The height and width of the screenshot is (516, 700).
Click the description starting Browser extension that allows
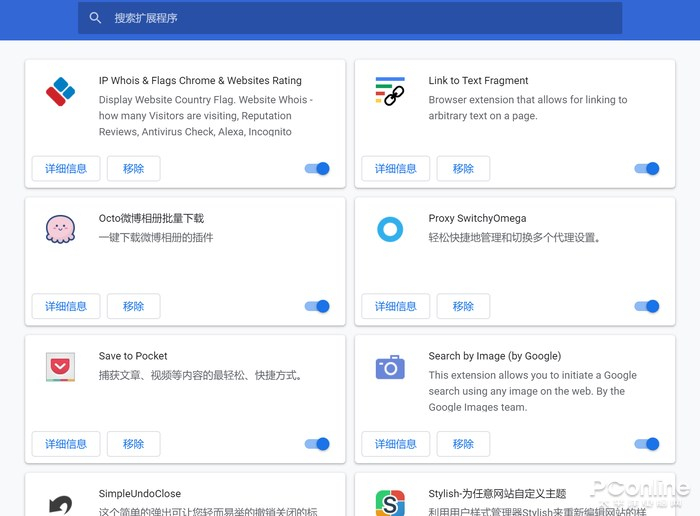tap(528, 108)
